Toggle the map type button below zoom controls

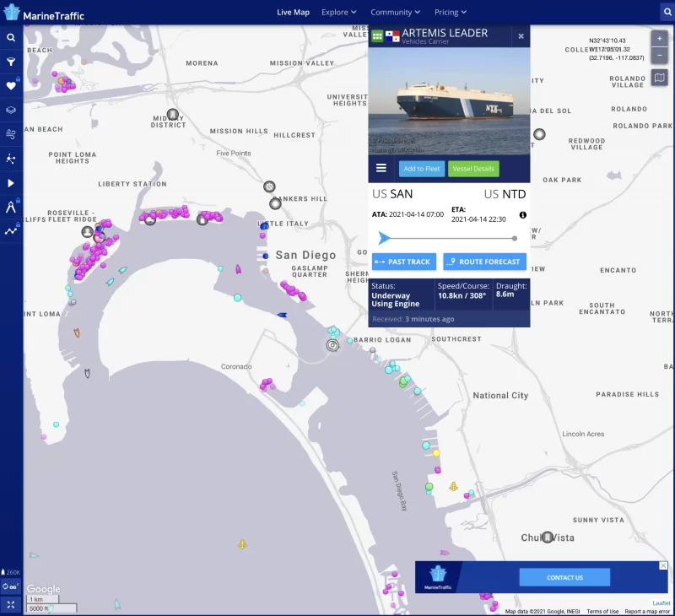(659, 78)
